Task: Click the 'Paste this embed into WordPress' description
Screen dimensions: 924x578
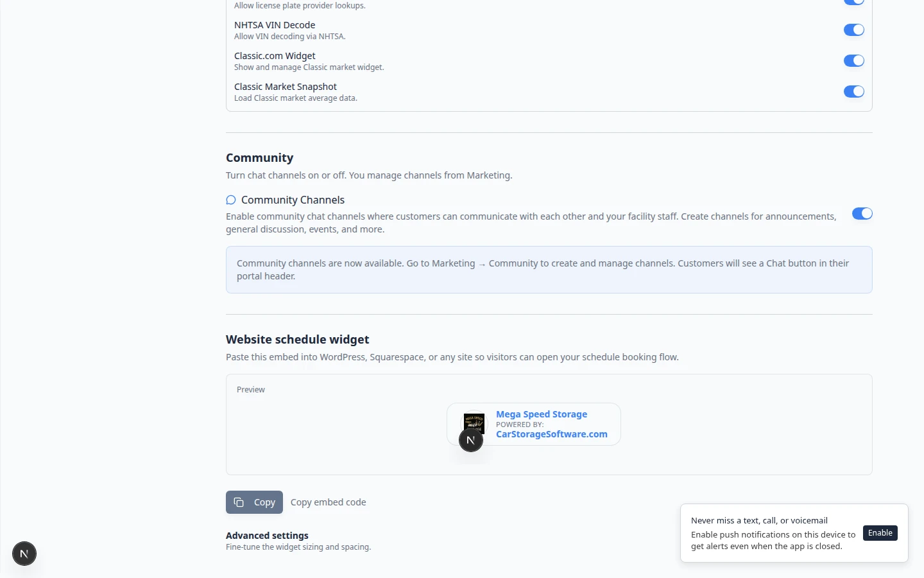Action: click(x=452, y=357)
